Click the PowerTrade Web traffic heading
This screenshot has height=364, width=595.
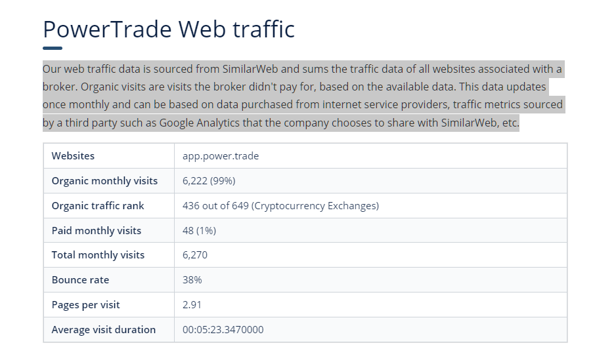pos(169,30)
